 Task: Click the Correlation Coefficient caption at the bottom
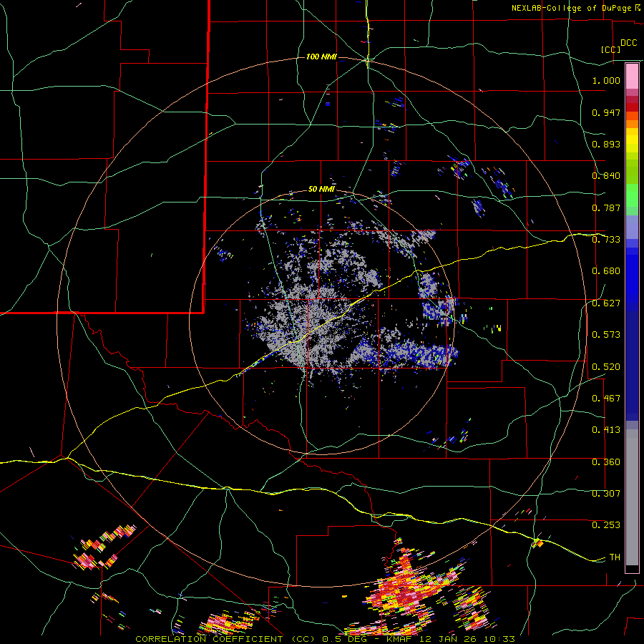325,639
